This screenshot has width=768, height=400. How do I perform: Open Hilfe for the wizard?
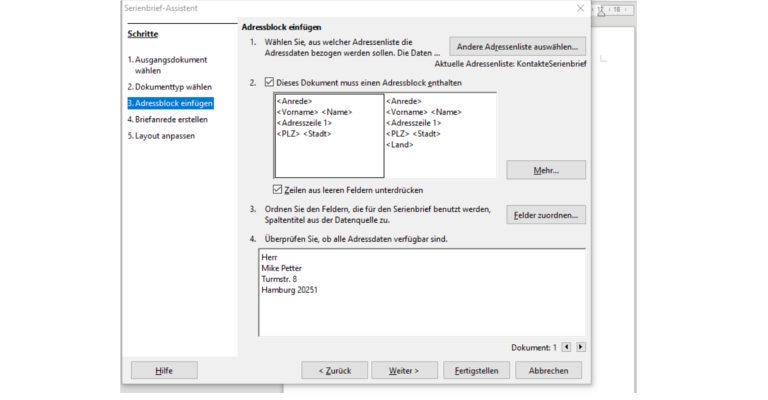click(x=164, y=370)
